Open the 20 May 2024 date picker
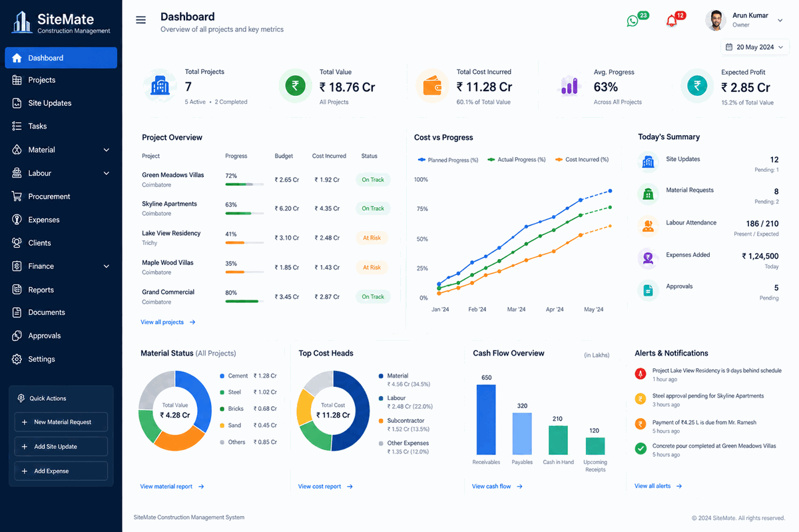This screenshot has width=799, height=532. click(x=755, y=47)
